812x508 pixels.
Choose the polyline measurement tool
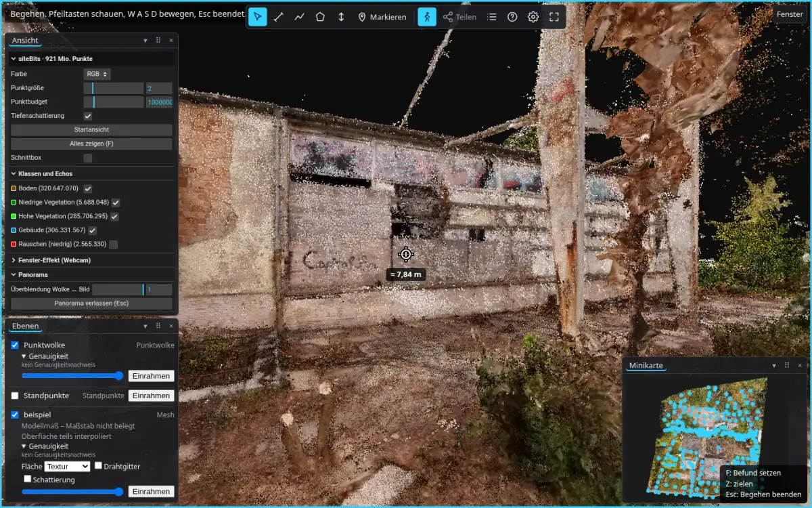pos(300,17)
